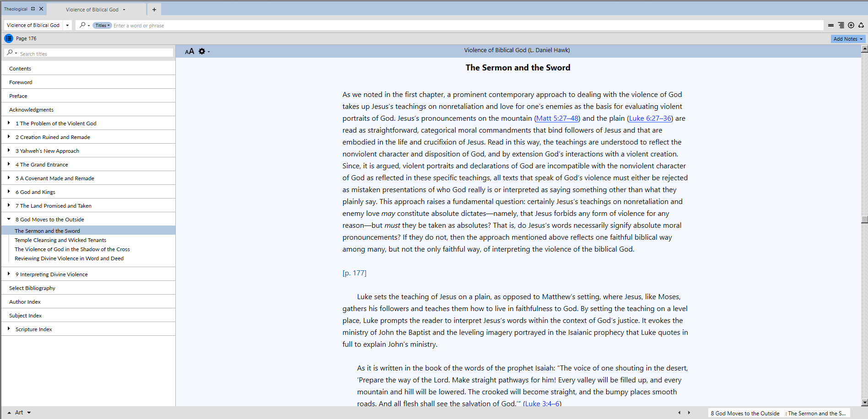Expand chapter 5 A Covenant Made and Remade
This screenshot has height=419, width=868.
[x=9, y=178]
